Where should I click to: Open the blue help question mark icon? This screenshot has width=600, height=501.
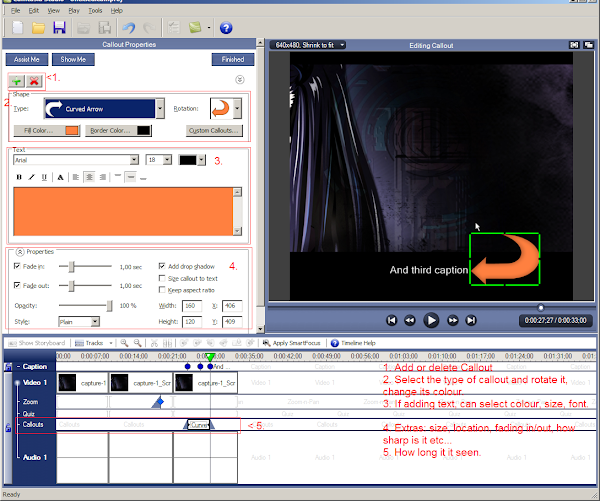coord(226,27)
